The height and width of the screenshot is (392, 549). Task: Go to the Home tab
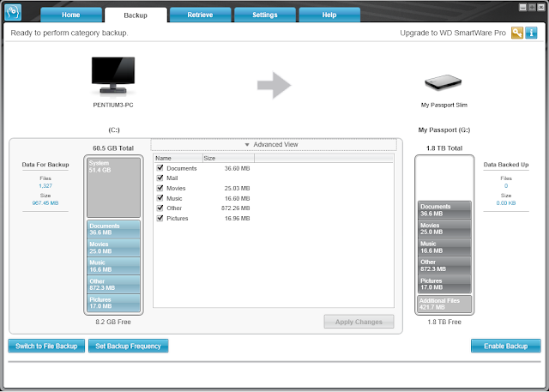point(71,15)
